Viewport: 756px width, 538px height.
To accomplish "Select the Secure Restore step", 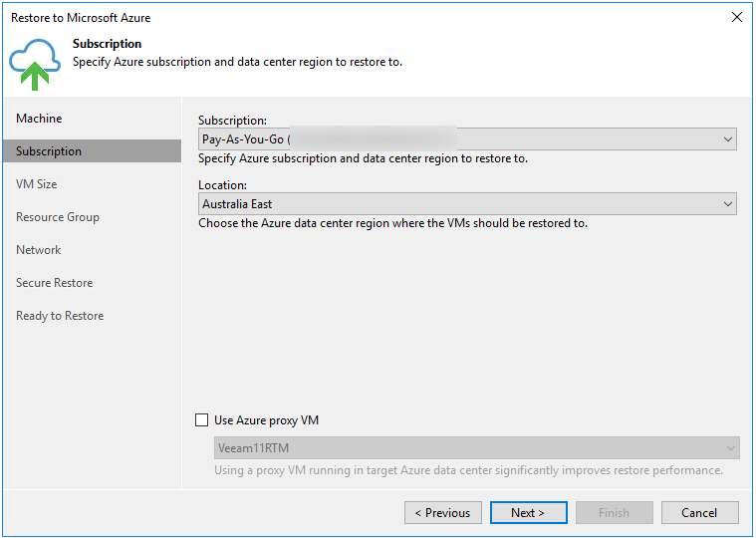I will (55, 283).
